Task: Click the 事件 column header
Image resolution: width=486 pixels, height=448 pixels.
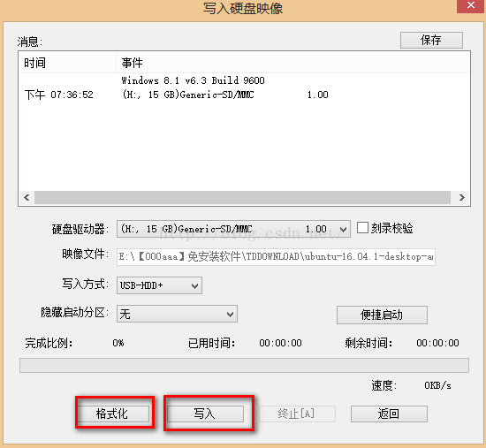Action: (292, 63)
